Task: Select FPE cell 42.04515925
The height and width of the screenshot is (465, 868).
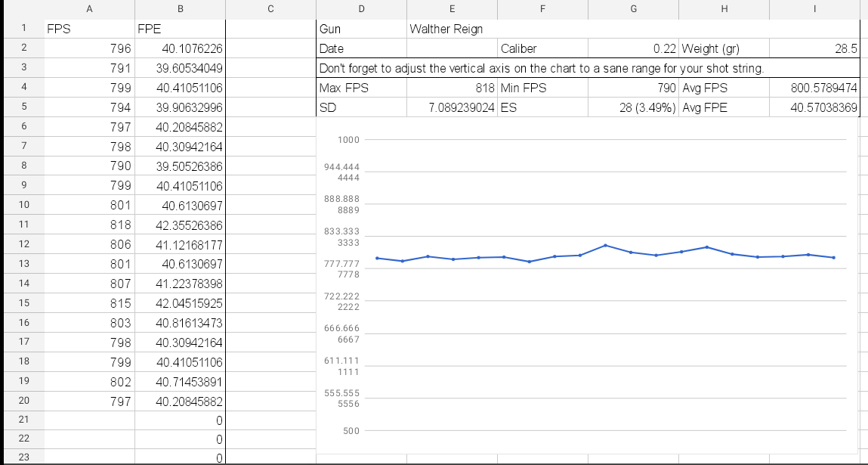Action: tap(180, 304)
